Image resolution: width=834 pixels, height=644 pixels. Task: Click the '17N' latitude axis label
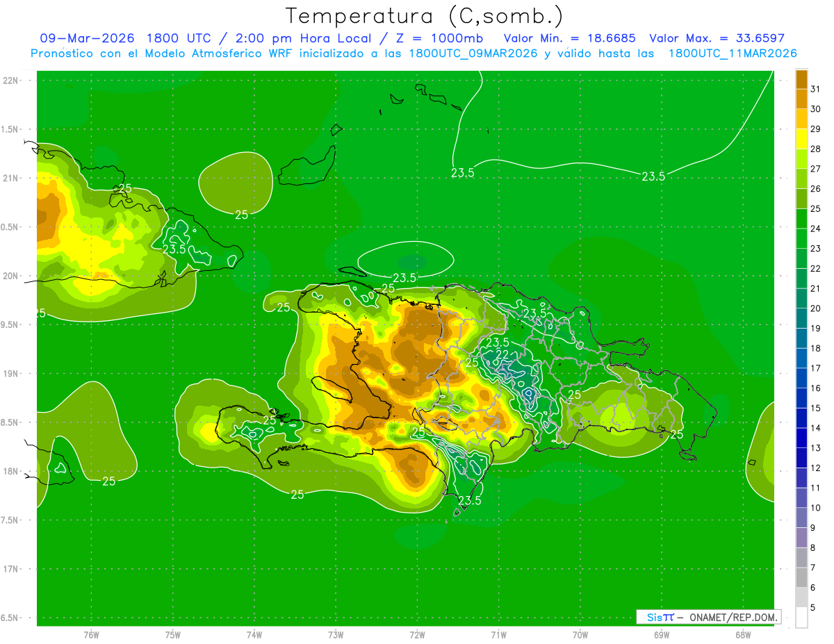point(10,569)
